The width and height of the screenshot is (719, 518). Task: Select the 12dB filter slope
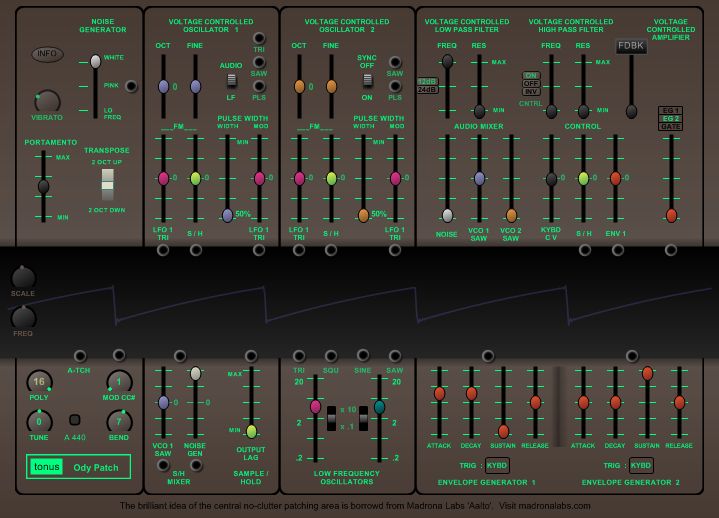point(427,82)
